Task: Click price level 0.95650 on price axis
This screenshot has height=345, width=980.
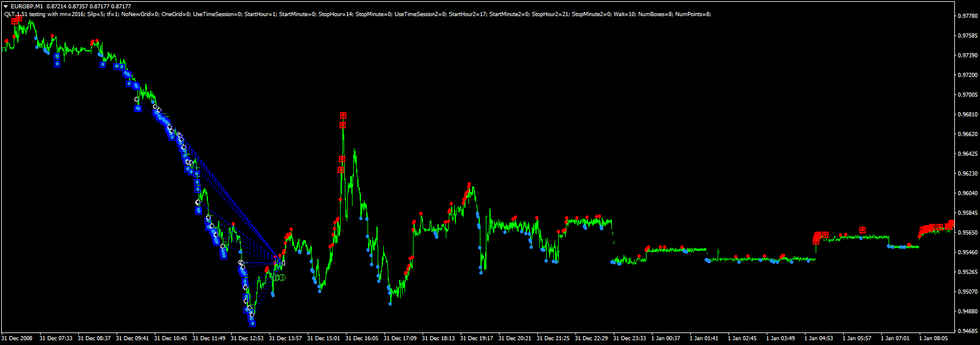Action: point(967,233)
